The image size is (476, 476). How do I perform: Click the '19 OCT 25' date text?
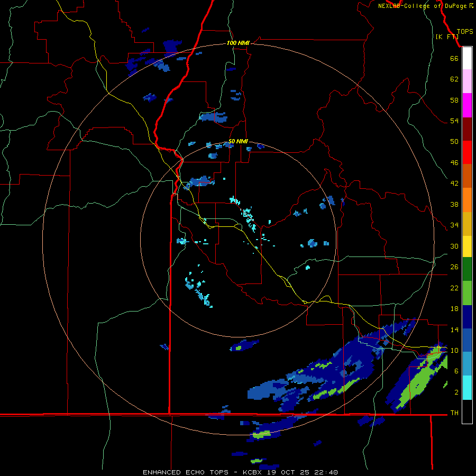pos(290,472)
